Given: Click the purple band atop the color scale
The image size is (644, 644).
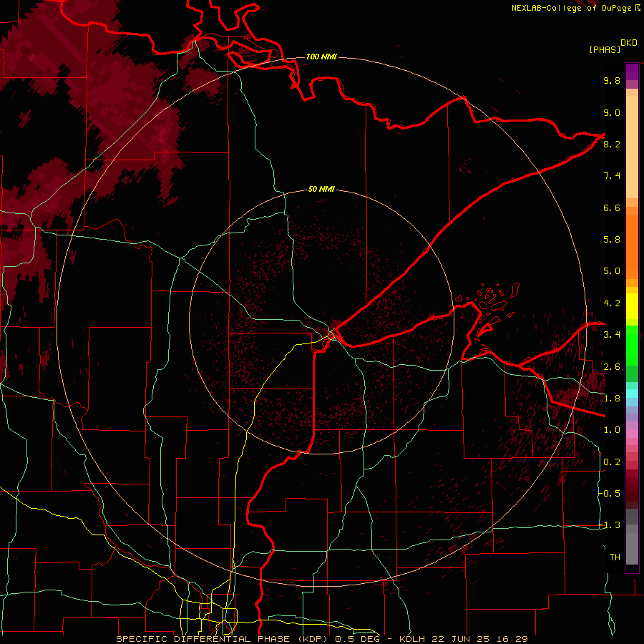Looking at the screenshot, I should (632, 72).
